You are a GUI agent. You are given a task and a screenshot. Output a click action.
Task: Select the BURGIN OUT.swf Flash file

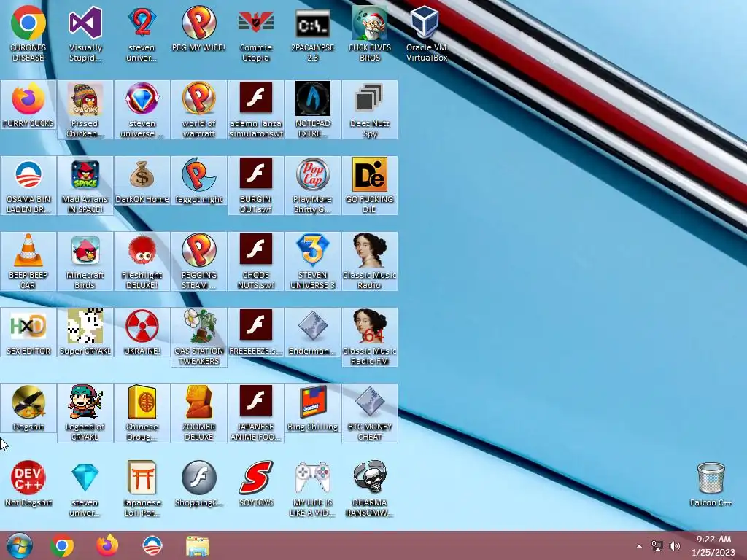coord(256,186)
